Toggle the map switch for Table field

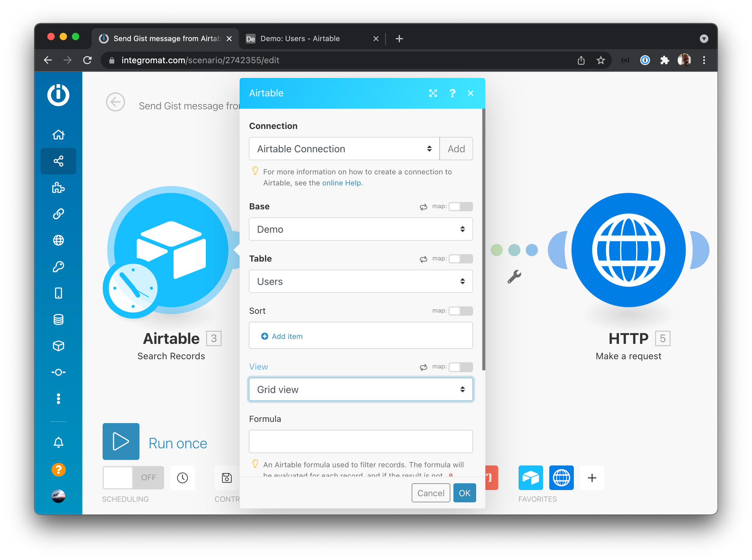pos(461,259)
